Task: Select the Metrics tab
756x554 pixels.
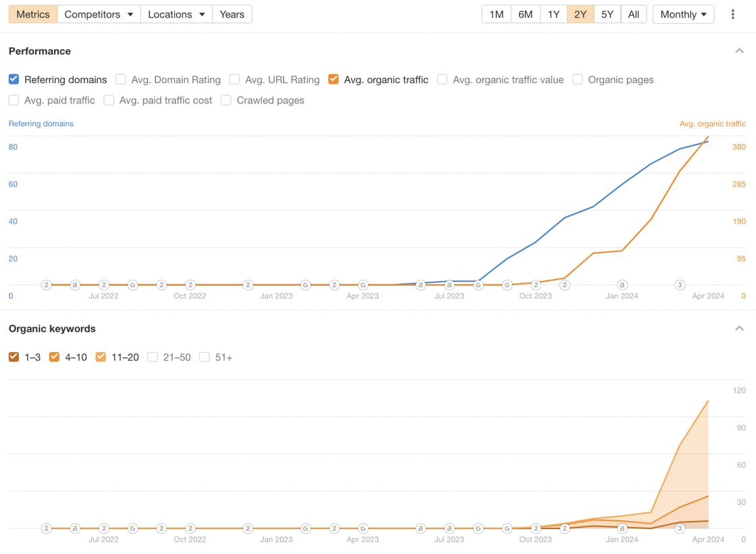Action: 32,14
